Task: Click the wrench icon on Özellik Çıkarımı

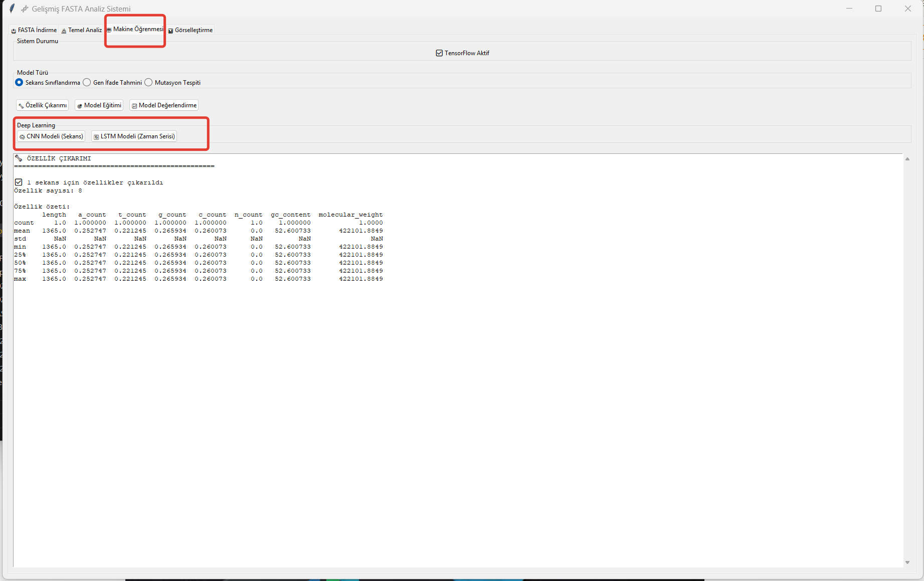Action: tap(21, 106)
